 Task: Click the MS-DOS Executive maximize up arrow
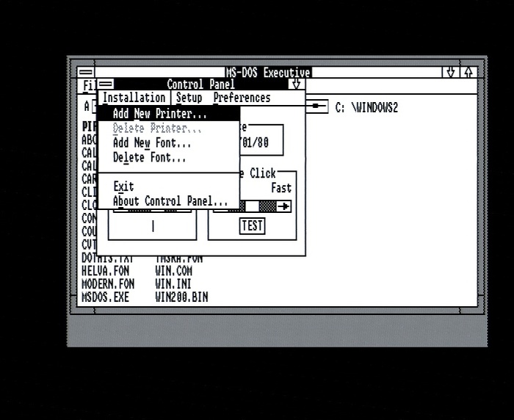click(x=468, y=73)
